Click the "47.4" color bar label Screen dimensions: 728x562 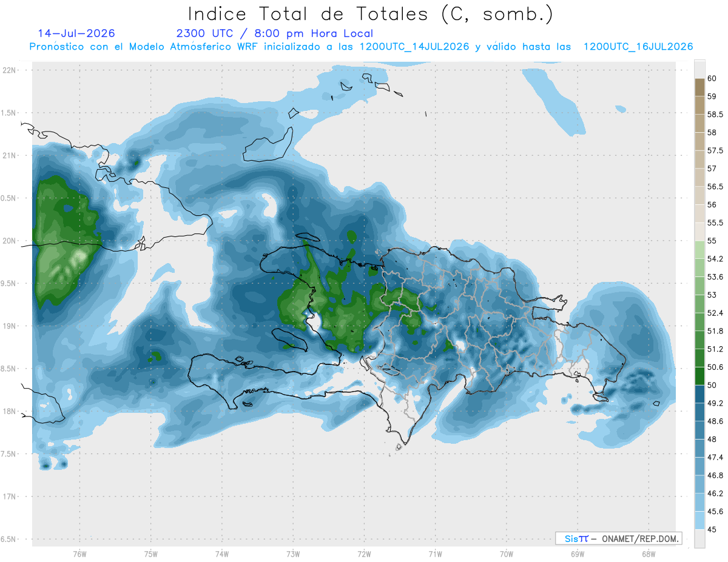(x=715, y=457)
